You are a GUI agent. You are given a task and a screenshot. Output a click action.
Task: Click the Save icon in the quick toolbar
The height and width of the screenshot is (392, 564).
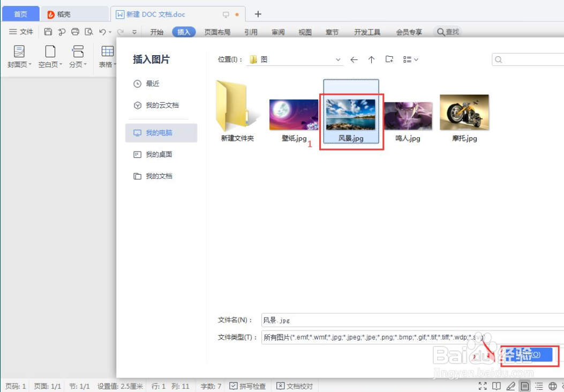point(47,32)
